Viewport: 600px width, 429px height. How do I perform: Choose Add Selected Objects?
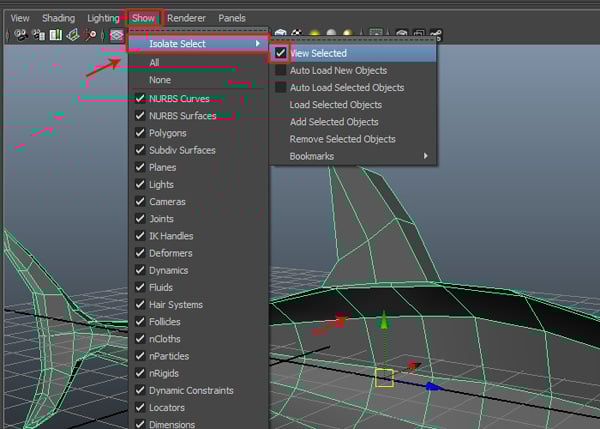pos(335,122)
